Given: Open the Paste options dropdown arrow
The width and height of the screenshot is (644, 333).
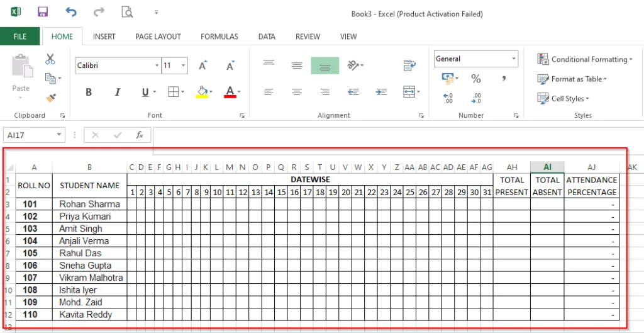Looking at the screenshot, I should (21, 98).
